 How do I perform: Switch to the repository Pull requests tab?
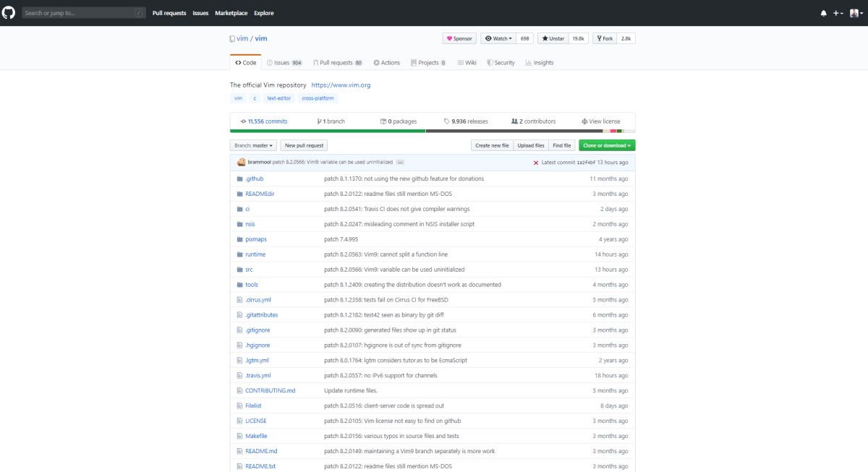coord(336,63)
